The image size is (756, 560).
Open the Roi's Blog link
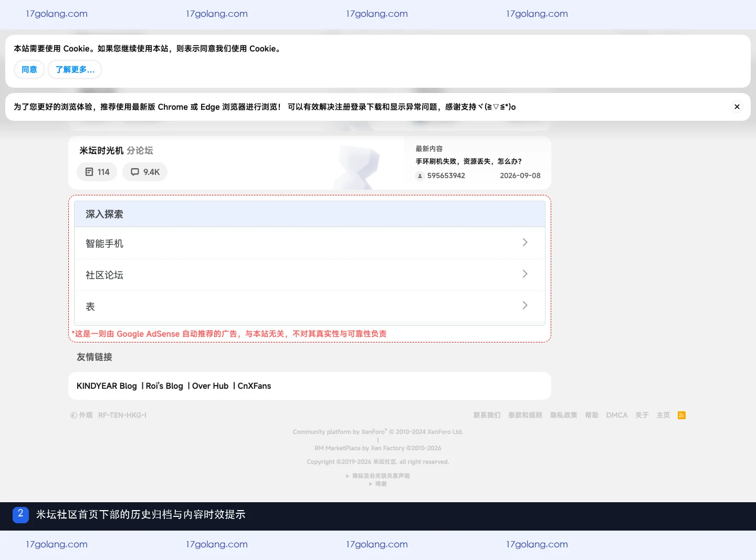pos(164,386)
